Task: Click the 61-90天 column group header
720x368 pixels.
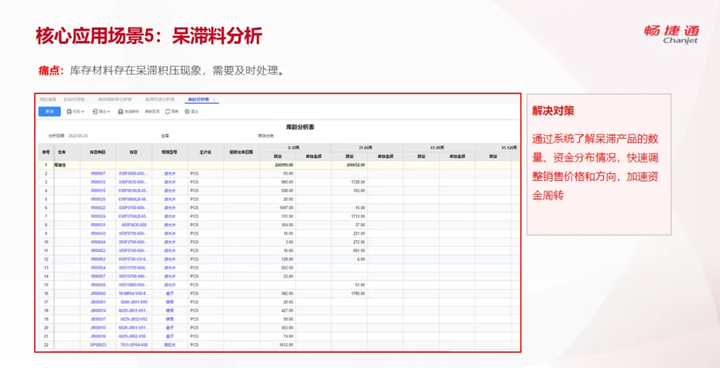Action: [439, 147]
